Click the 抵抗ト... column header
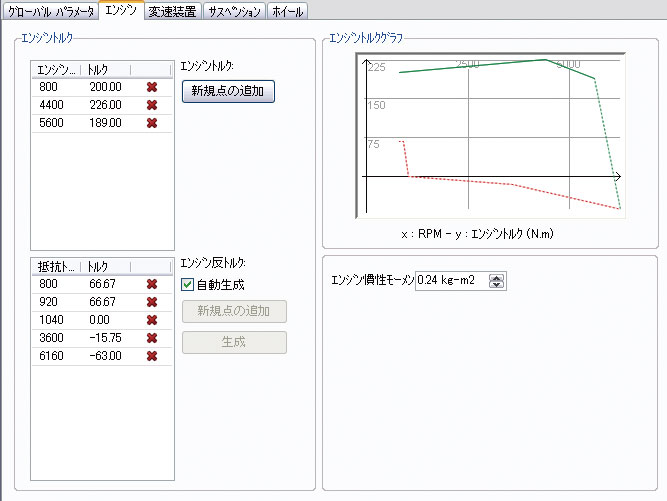 point(56,267)
